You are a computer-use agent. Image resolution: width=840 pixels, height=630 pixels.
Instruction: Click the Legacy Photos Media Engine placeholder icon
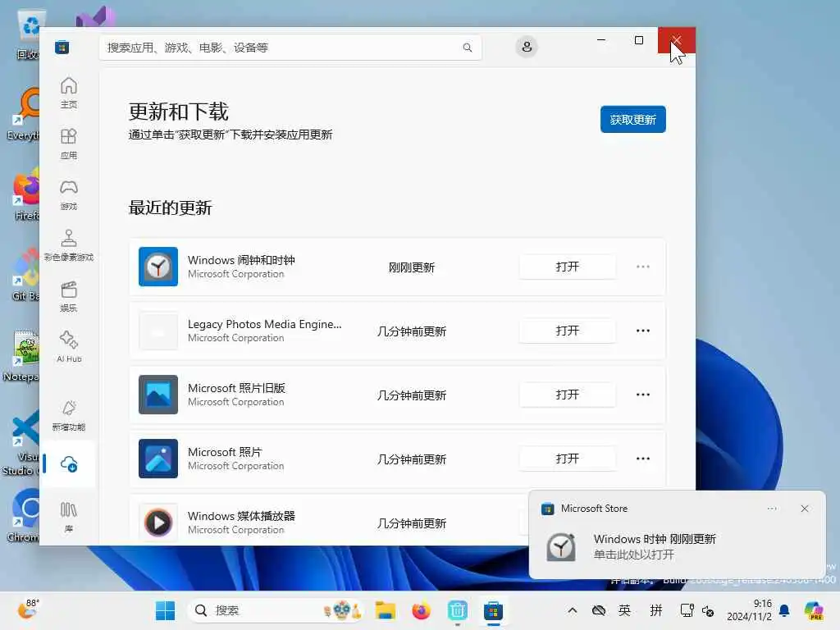tap(158, 331)
